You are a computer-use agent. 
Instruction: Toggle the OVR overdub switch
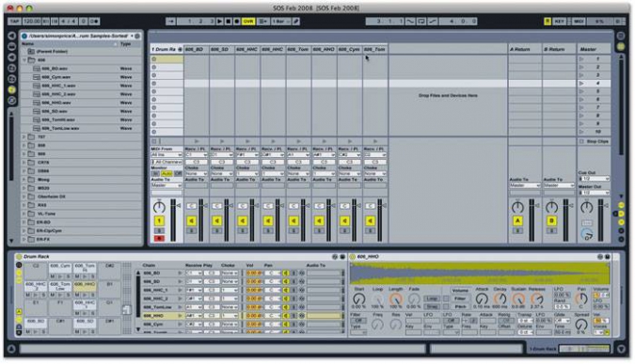point(247,21)
